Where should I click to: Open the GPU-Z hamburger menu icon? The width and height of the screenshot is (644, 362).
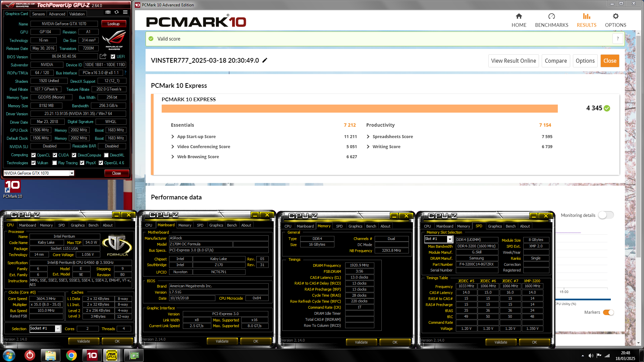click(x=125, y=12)
